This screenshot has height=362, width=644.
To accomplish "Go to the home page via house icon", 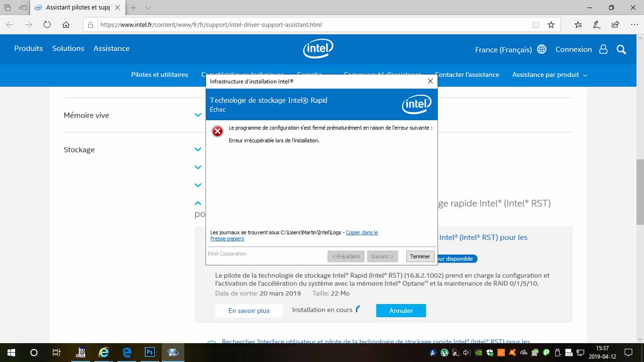I will 66,25.
